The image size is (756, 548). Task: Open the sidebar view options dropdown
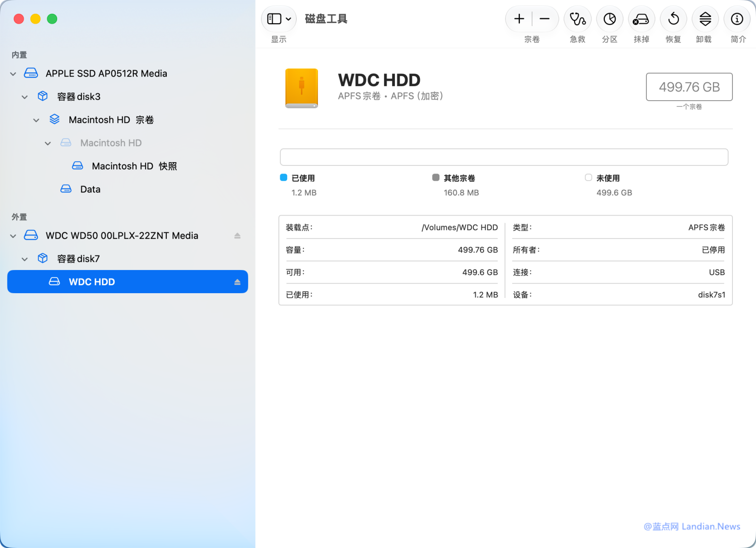[x=279, y=19]
